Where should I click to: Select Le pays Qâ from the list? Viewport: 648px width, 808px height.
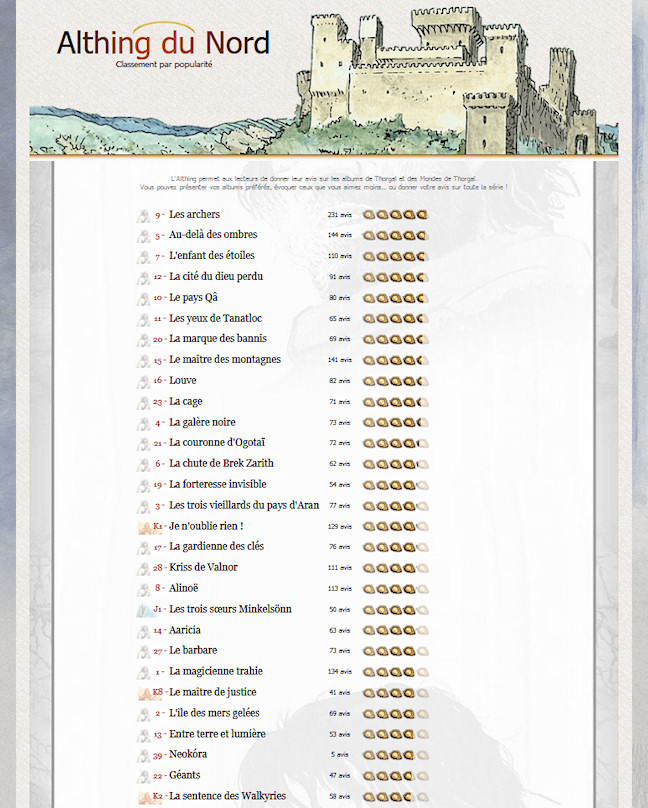coord(193,298)
